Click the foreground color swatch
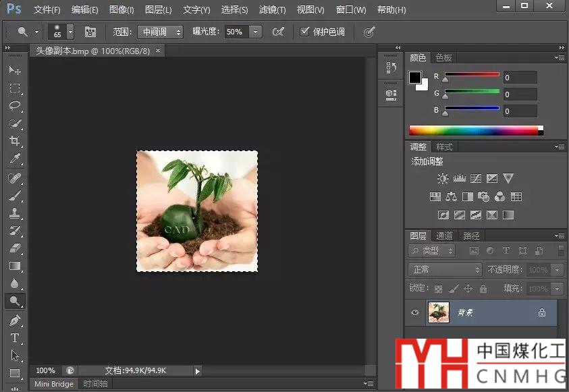 coord(415,78)
